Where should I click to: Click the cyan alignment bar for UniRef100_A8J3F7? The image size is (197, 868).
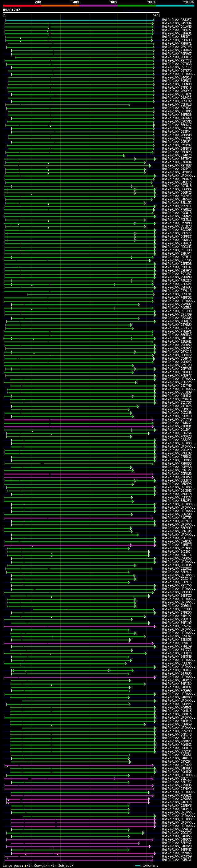coord(79,20)
